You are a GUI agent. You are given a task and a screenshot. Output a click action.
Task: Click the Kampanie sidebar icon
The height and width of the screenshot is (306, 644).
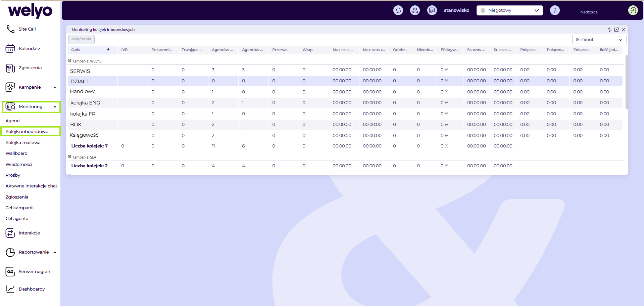(10, 87)
